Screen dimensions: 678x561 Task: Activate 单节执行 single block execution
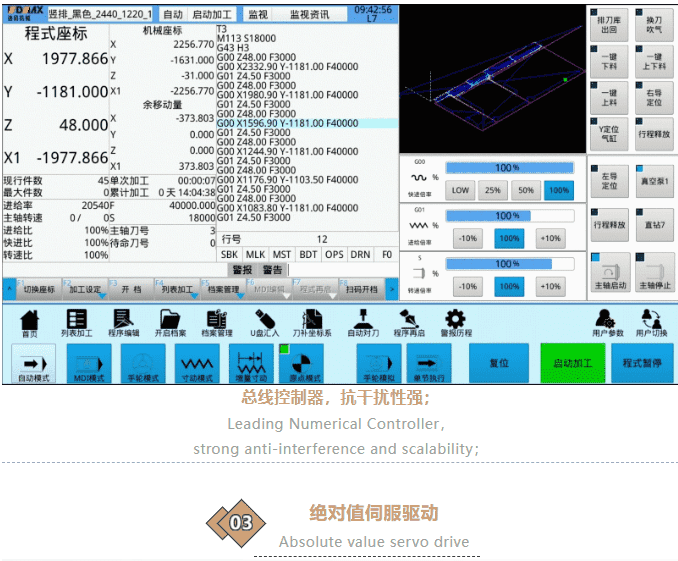429,364
